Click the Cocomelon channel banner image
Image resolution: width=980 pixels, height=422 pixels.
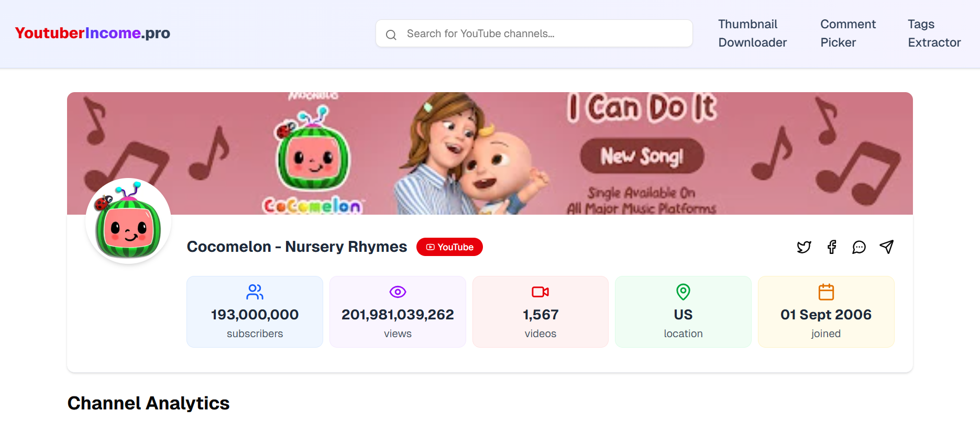coord(490,153)
